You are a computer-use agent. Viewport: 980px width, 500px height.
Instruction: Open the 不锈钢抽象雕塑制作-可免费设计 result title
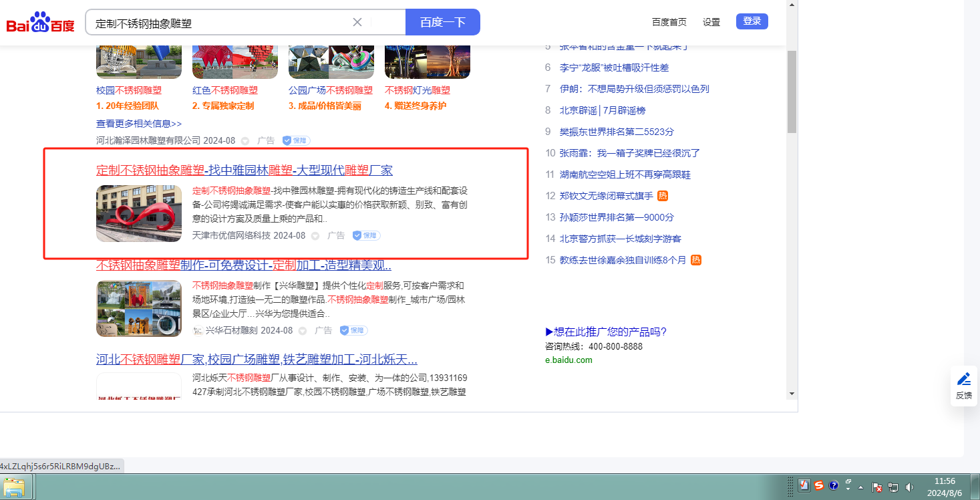244,265
